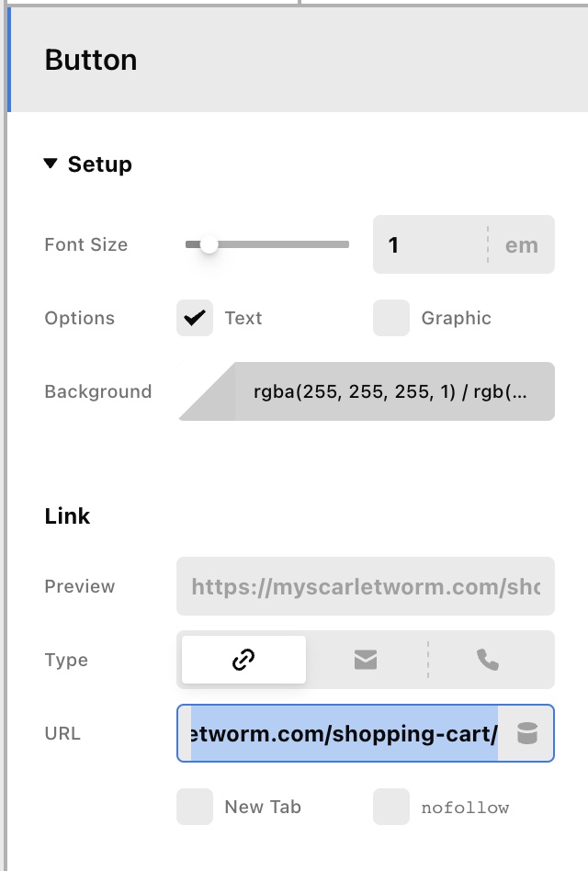588x871 pixels.
Task: Click the Background rgba value field
Action: (x=395, y=391)
